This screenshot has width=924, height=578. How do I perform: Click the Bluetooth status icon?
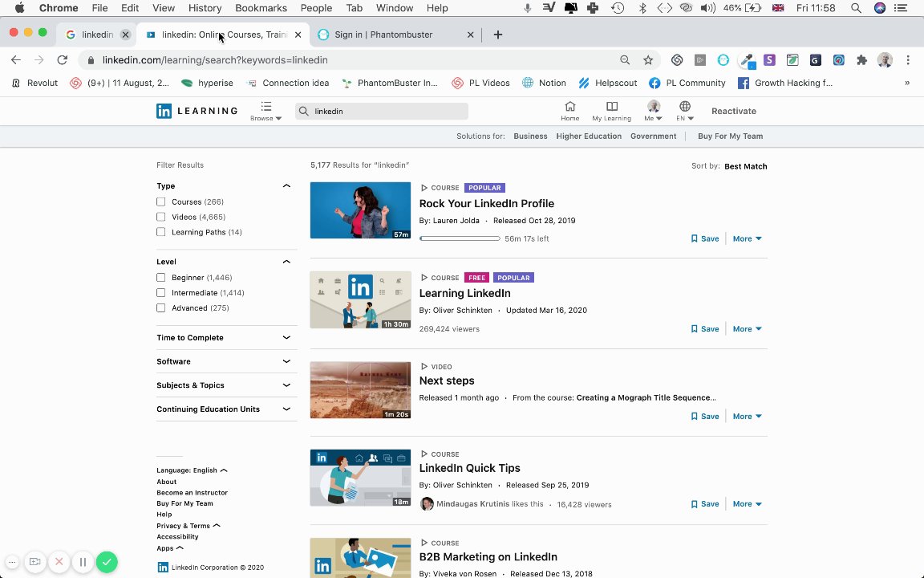(642, 8)
